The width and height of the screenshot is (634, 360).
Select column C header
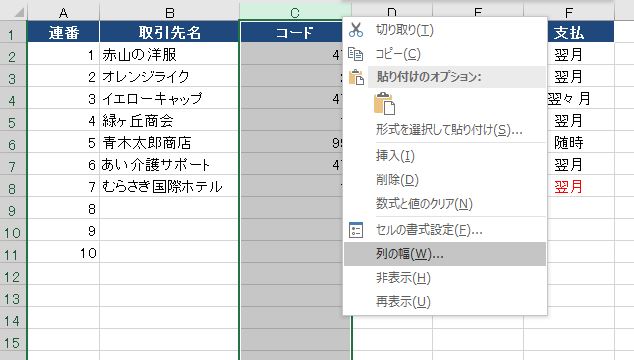(296, 13)
